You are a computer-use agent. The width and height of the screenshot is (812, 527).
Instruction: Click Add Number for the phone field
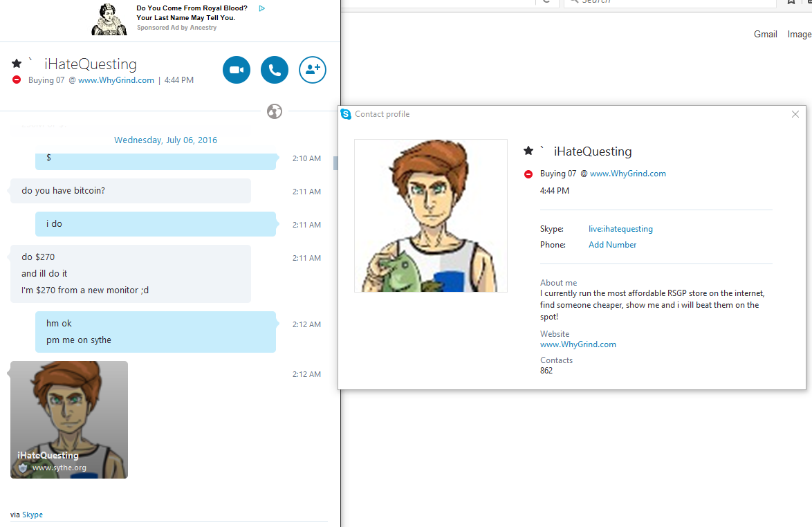coord(612,245)
